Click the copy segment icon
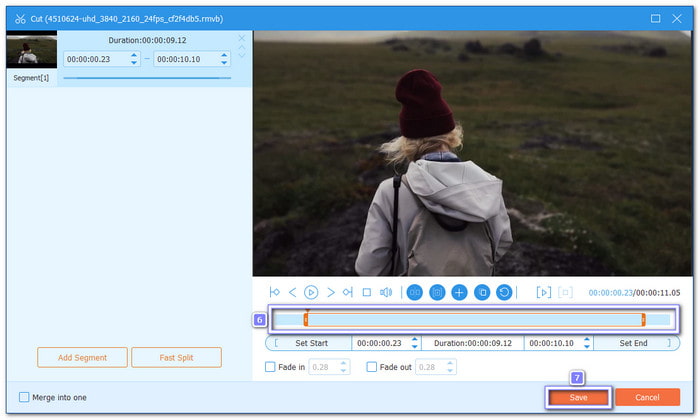The image size is (700, 420). point(482,292)
